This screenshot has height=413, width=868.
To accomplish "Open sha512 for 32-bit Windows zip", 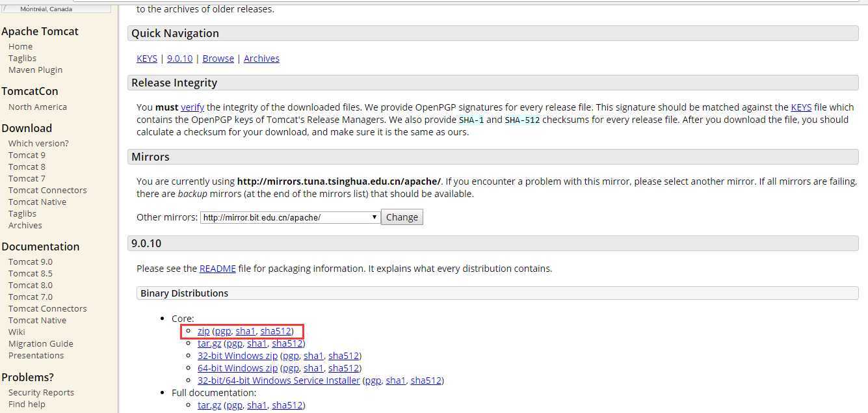I will coord(344,356).
